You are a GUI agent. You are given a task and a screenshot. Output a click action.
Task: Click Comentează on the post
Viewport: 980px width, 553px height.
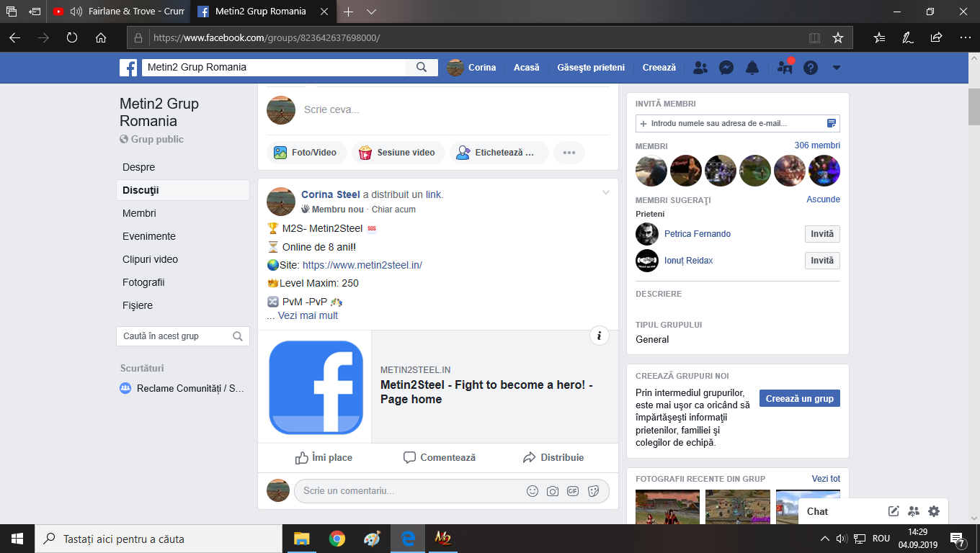click(x=440, y=457)
